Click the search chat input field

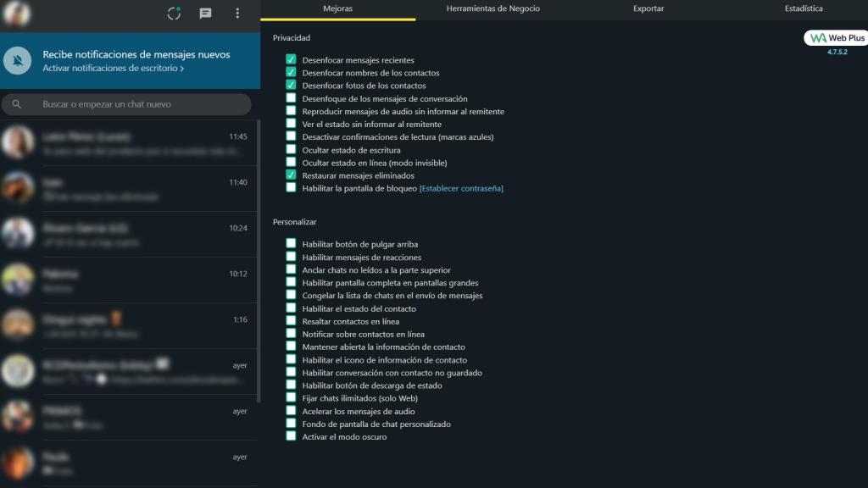click(x=127, y=103)
